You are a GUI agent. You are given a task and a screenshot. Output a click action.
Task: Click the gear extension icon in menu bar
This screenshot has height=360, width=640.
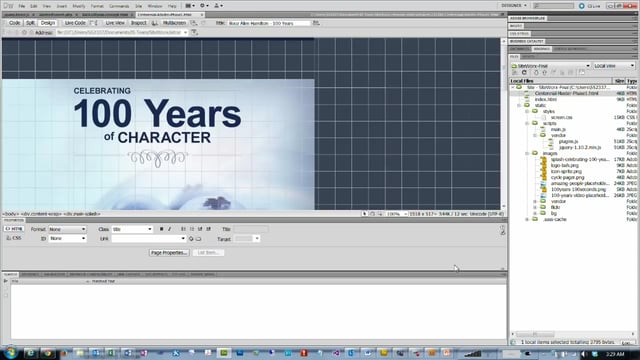(204, 6)
